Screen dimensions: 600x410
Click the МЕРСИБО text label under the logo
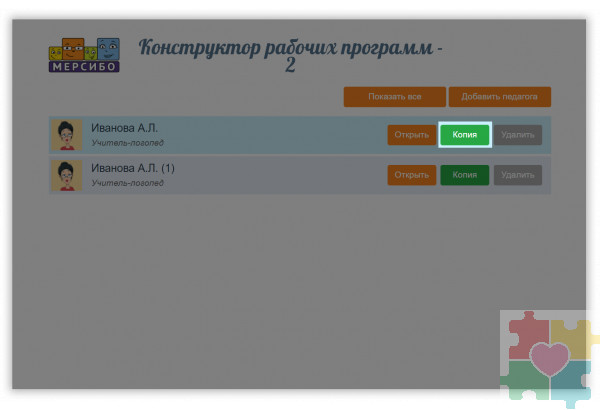[84, 67]
